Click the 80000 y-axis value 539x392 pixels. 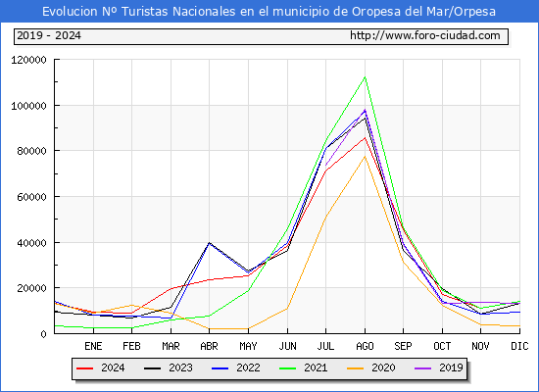coord(31,151)
